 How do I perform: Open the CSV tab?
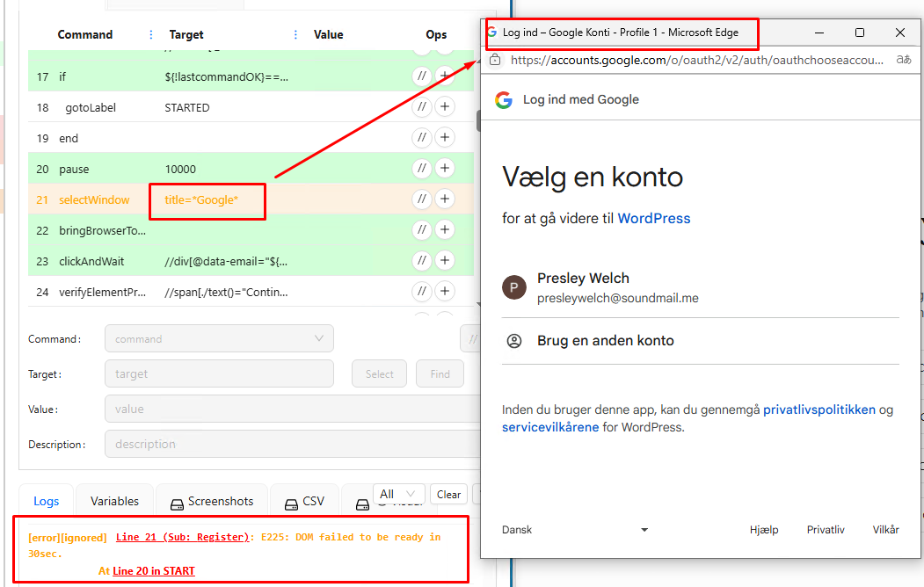[x=305, y=501]
